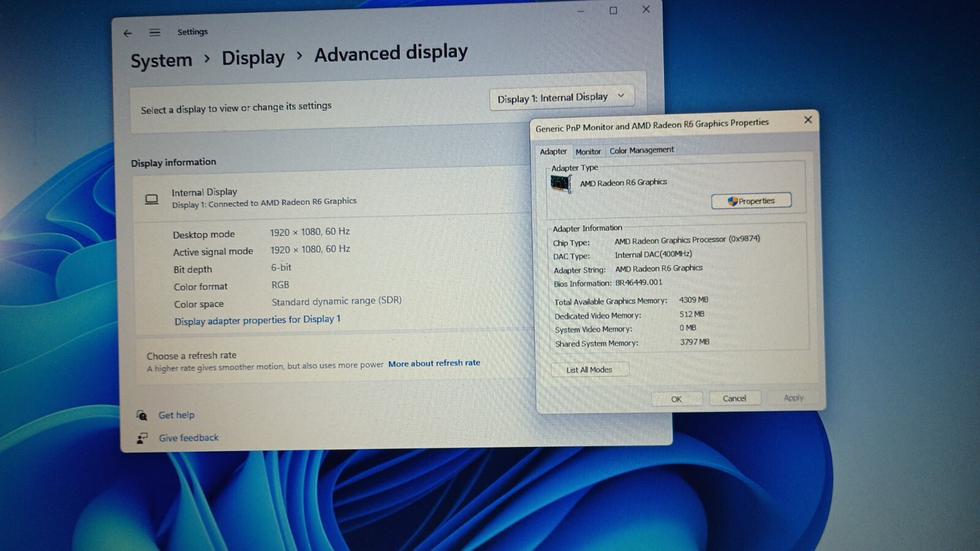Click the Choose a refresh rate label

191,356
